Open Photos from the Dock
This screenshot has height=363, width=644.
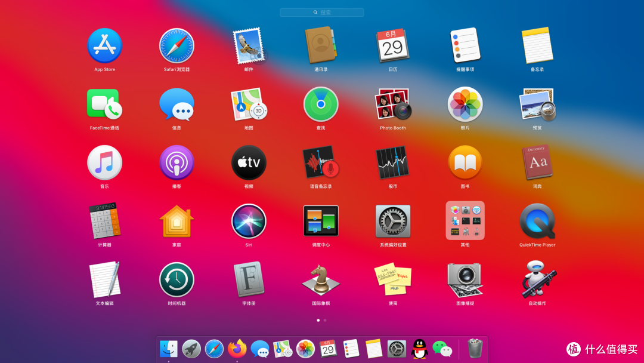[x=305, y=349]
